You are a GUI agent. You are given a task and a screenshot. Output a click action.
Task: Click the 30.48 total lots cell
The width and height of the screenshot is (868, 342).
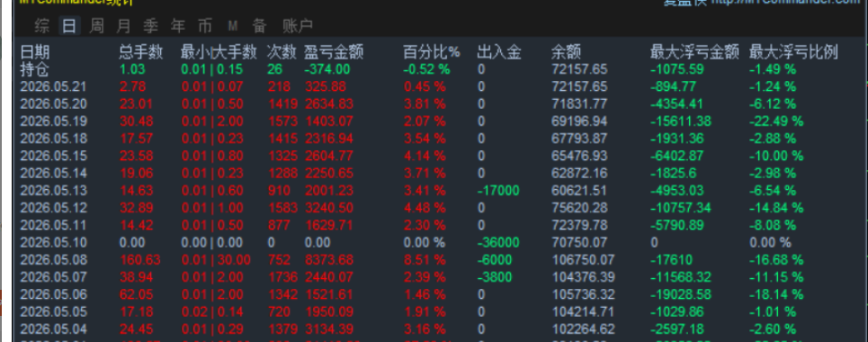(x=136, y=121)
